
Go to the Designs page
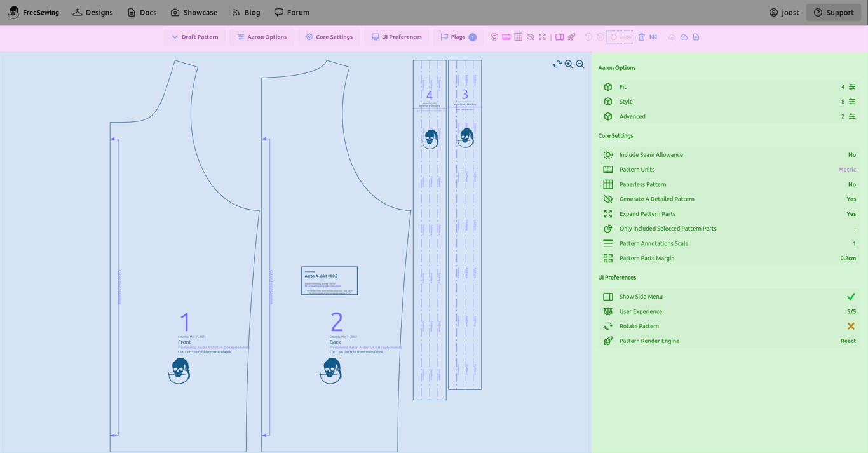tap(93, 12)
